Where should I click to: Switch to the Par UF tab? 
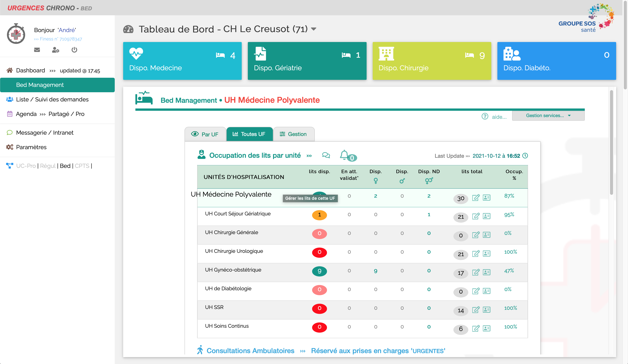(205, 134)
